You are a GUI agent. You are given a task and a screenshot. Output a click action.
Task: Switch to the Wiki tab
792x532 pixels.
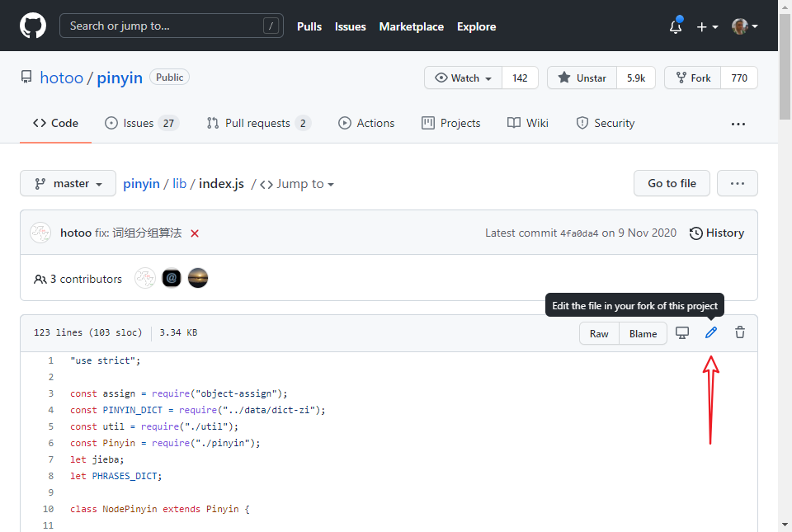528,123
